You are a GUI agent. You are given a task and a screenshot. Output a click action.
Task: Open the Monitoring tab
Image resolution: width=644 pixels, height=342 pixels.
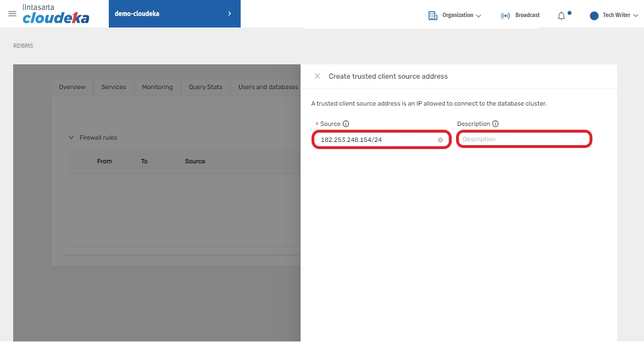tap(157, 87)
